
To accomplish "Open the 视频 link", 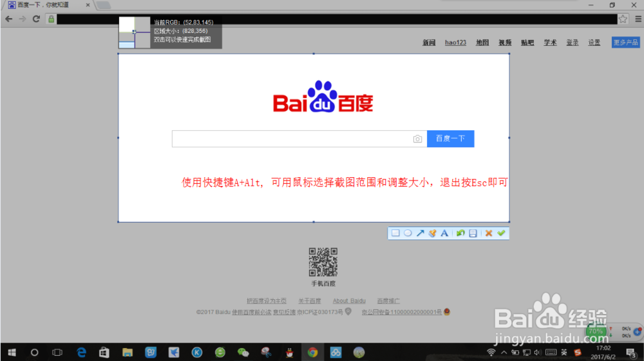I will click(505, 43).
